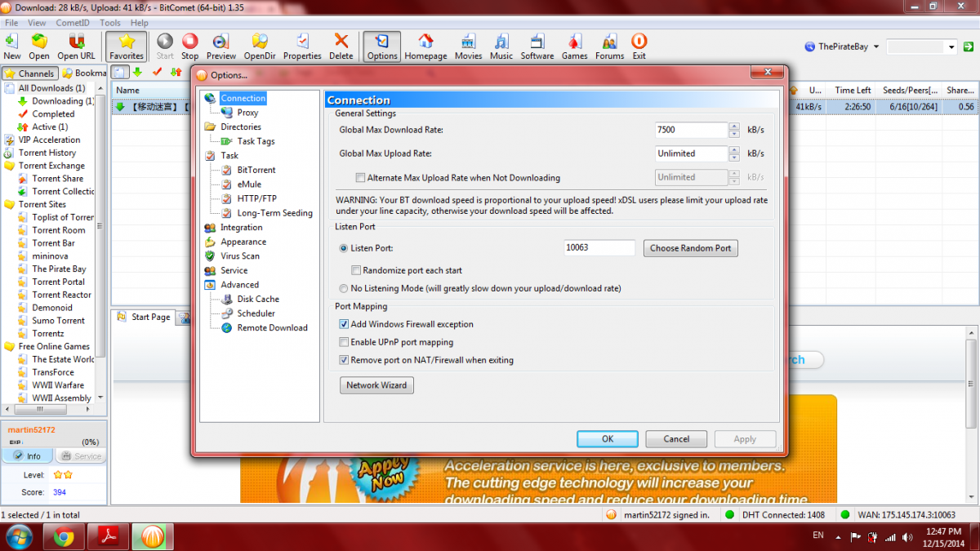Open the View menu
This screenshot has width=980, height=551.
pos(38,23)
